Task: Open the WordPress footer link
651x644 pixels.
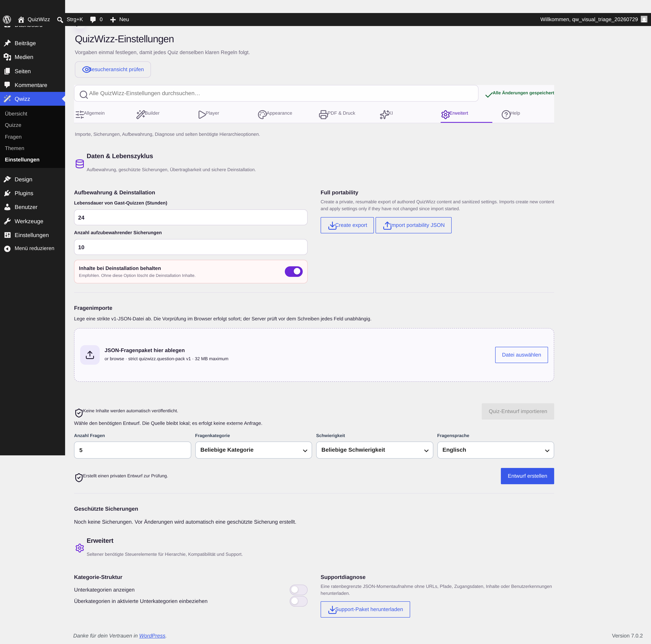Action: (152, 636)
